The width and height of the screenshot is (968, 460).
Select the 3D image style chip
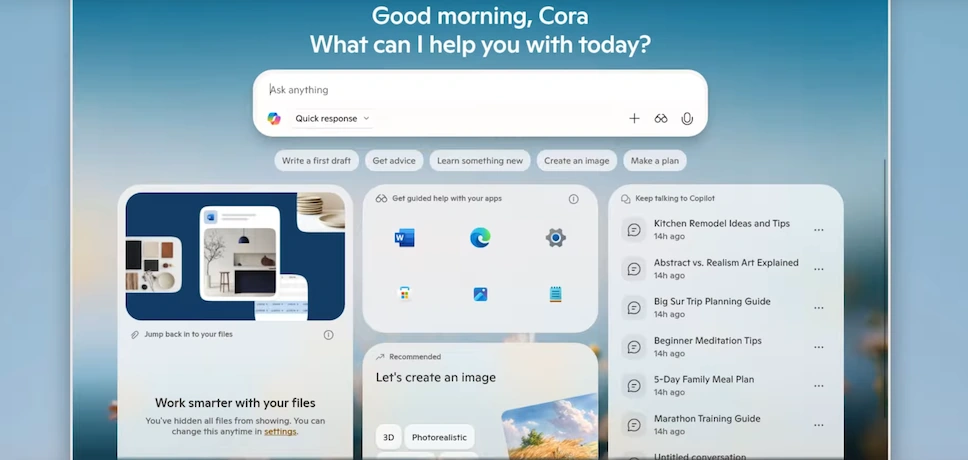[389, 437]
